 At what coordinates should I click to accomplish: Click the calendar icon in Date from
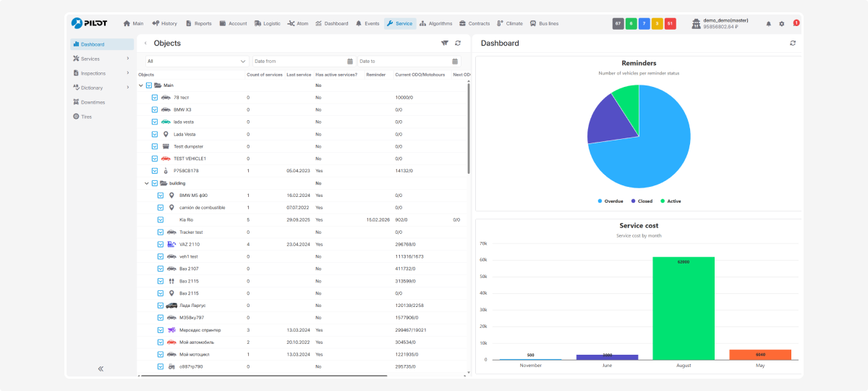(350, 62)
